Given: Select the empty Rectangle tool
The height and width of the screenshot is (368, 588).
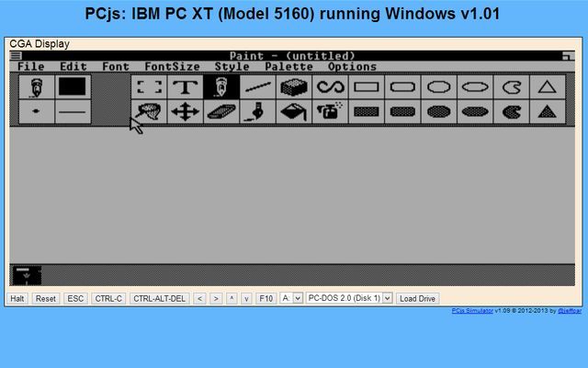Looking at the screenshot, I should [x=367, y=86].
